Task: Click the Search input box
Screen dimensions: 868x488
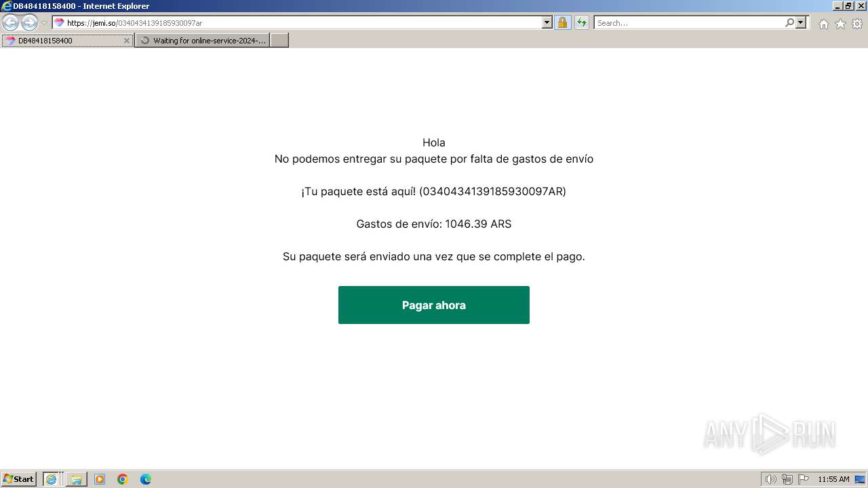Action: (x=688, y=23)
